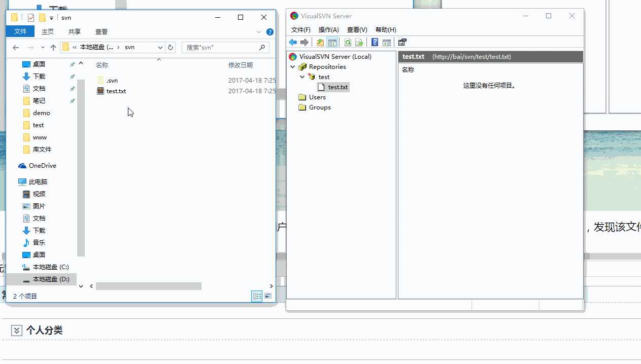
Task: Open demo folder in navigation pane
Action: tap(42, 113)
